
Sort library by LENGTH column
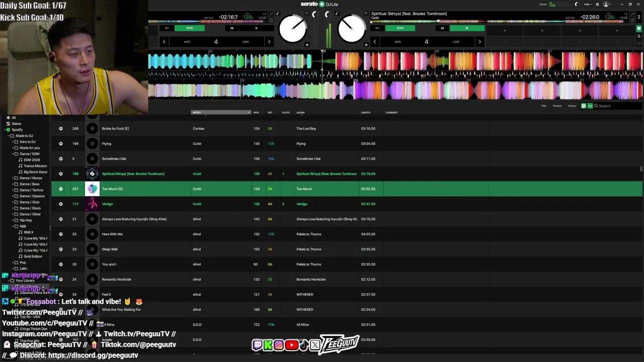click(x=366, y=113)
